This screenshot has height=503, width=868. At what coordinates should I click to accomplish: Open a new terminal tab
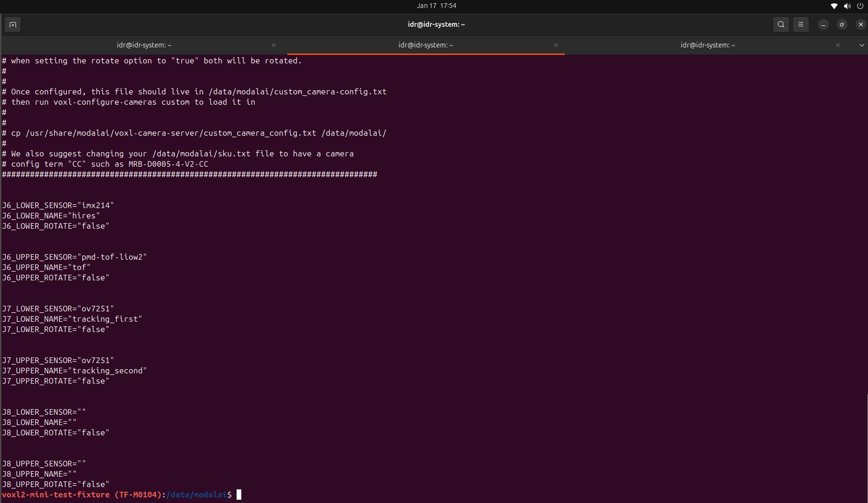point(12,24)
